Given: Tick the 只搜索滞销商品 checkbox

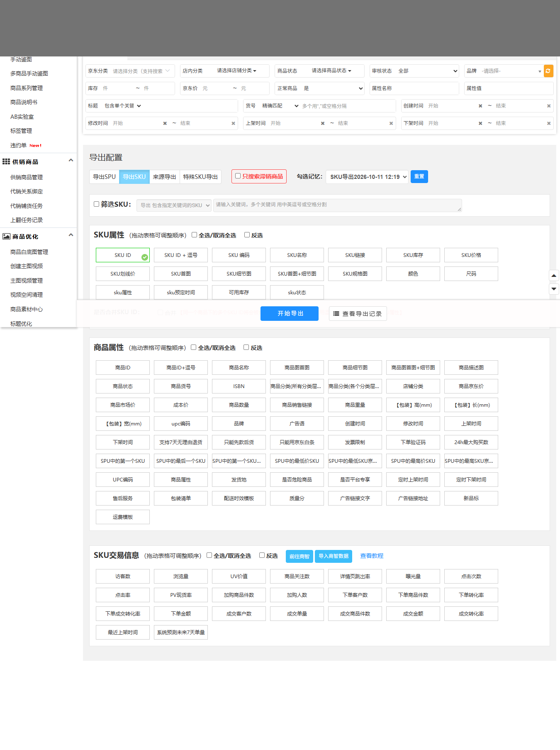Looking at the screenshot, I should coord(238,176).
